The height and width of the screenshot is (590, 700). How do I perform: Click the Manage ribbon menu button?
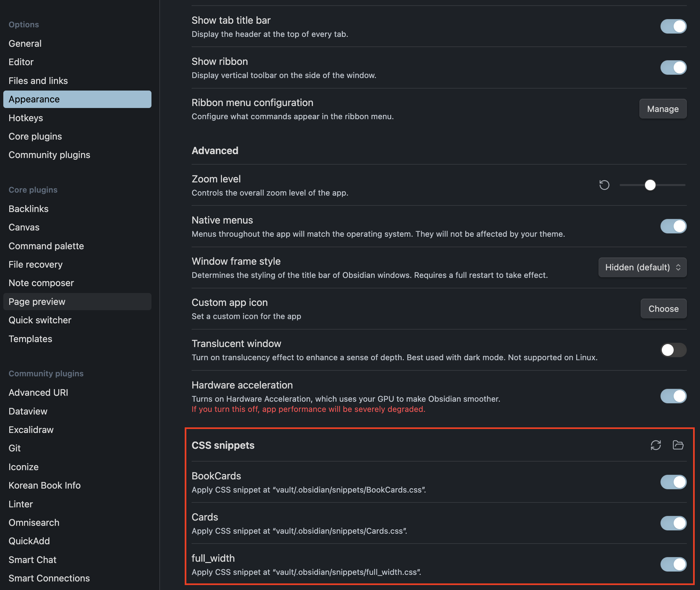pyautogui.click(x=662, y=109)
